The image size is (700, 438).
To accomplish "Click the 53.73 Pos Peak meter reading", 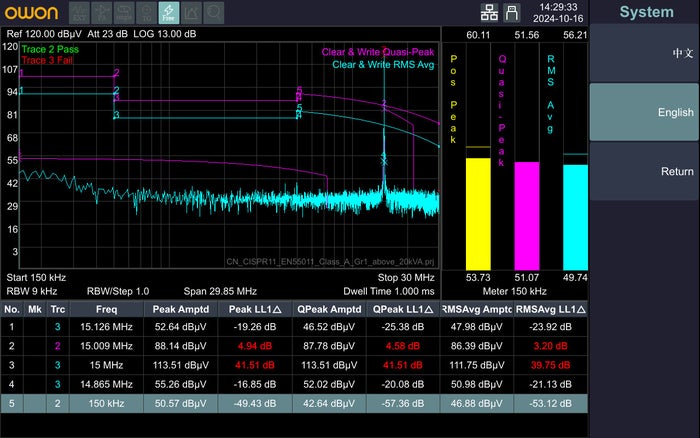I will coord(478,278).
